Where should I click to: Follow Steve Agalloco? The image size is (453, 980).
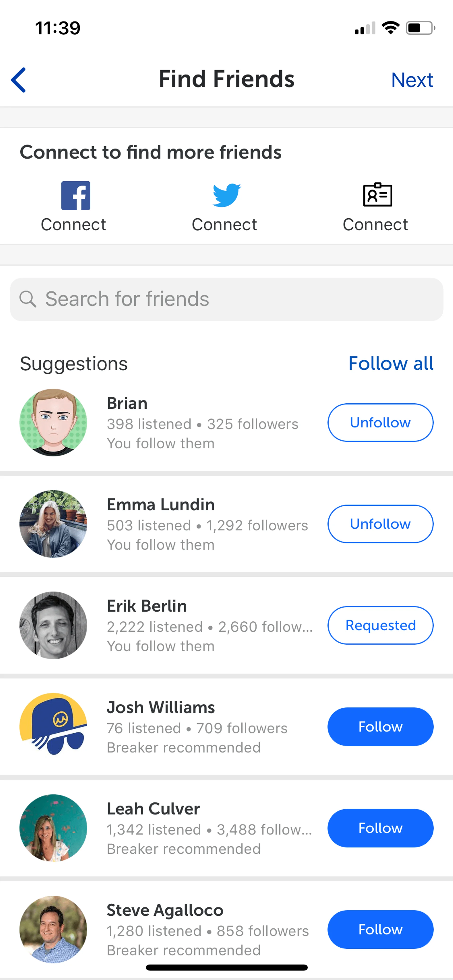[x=380, y=929]
